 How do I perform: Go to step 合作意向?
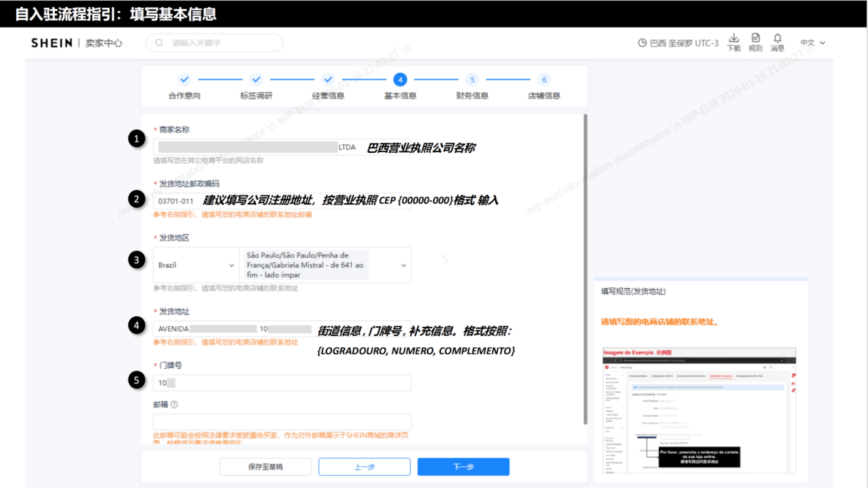pyautogui.click(x=184, y=87)
